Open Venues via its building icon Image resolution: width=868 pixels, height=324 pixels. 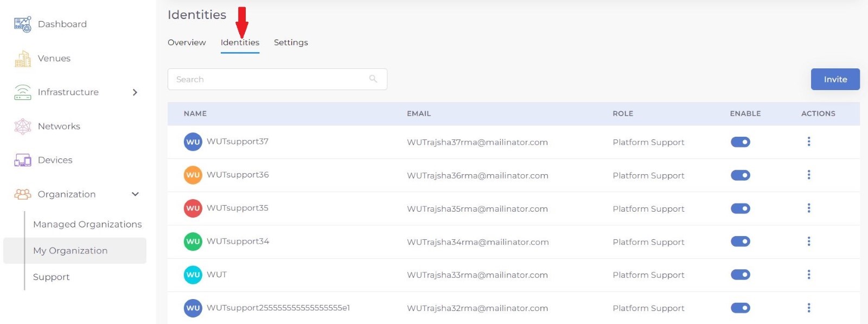click(x=23, y=59)
